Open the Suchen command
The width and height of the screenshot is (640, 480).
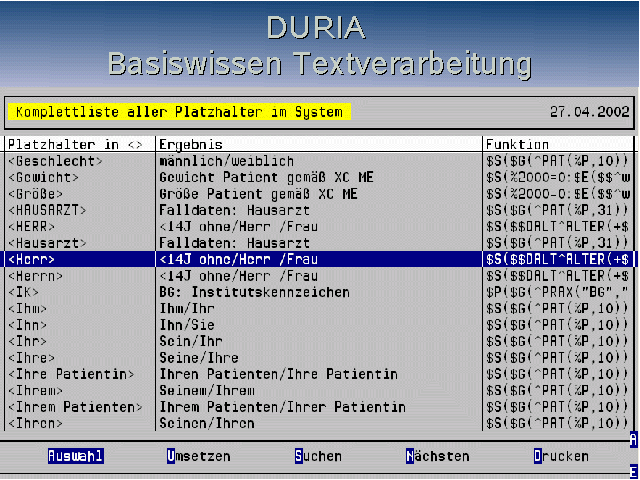(x=318, y=456)
